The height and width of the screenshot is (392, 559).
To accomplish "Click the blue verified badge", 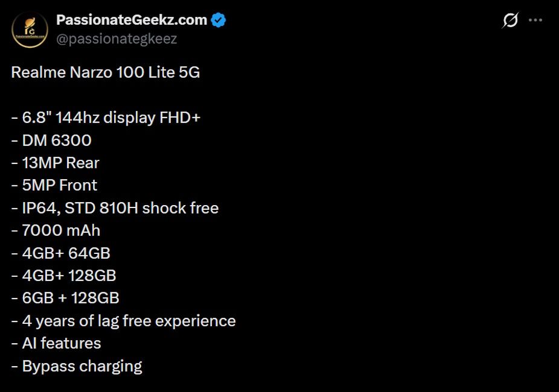I will (x=216, y=19).
